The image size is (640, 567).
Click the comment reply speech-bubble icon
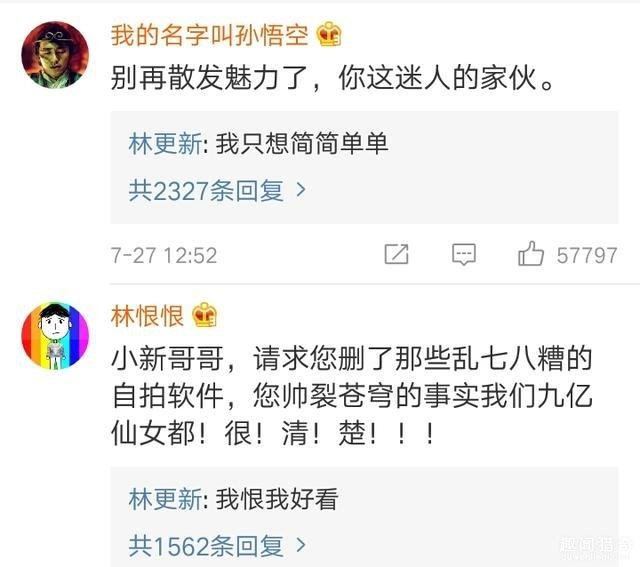point(464,255)
